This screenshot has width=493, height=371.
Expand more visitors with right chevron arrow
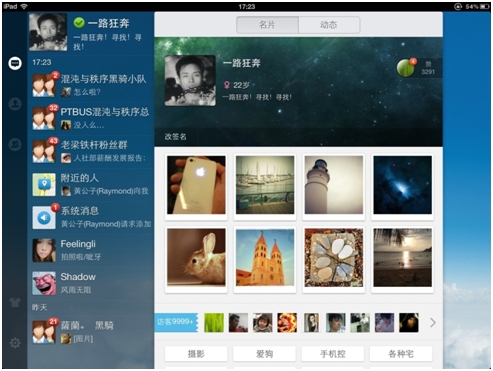point(433,322)
